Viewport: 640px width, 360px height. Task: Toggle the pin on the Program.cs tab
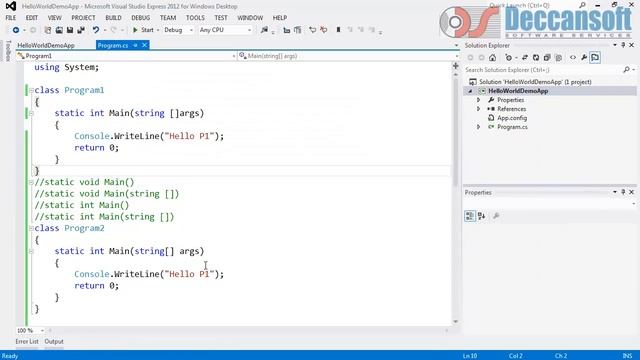(136, 45)
